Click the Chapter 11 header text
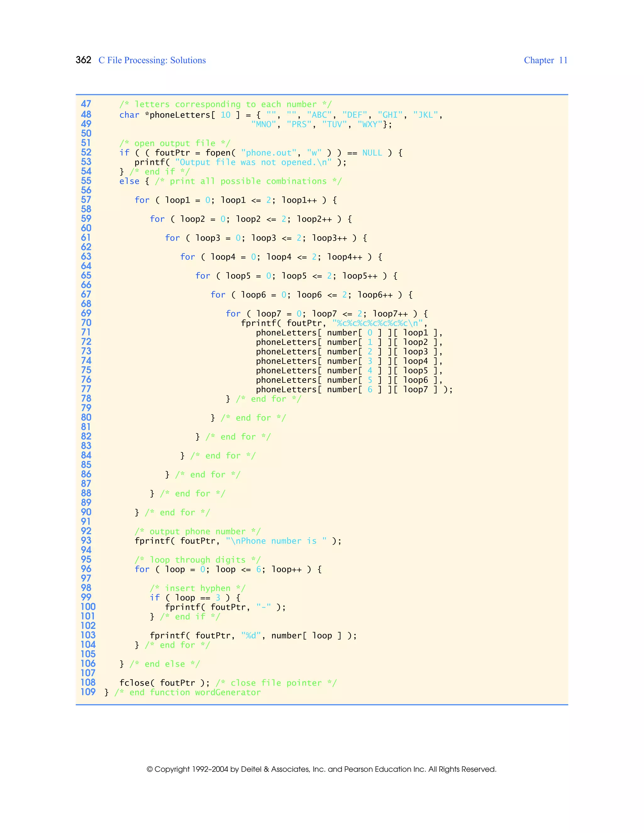This screenshot has height=833, width=644. pyautogui.click(x=545, y=60)
